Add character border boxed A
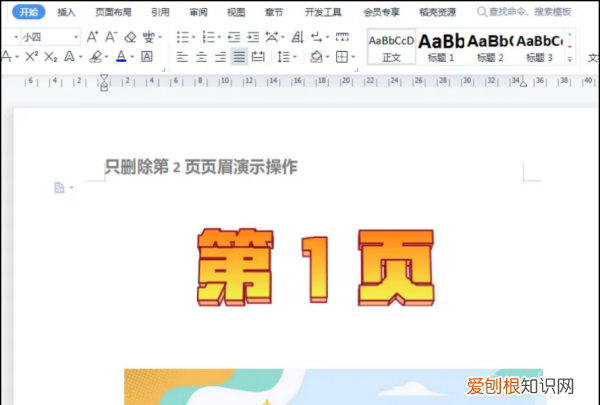600x405 pixels. 147,57
